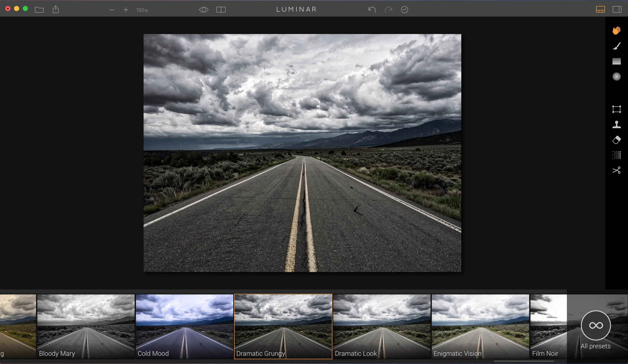Screen dimensions: 628x364
Task: Select the Clone Stamp tool
Action: 616,124
